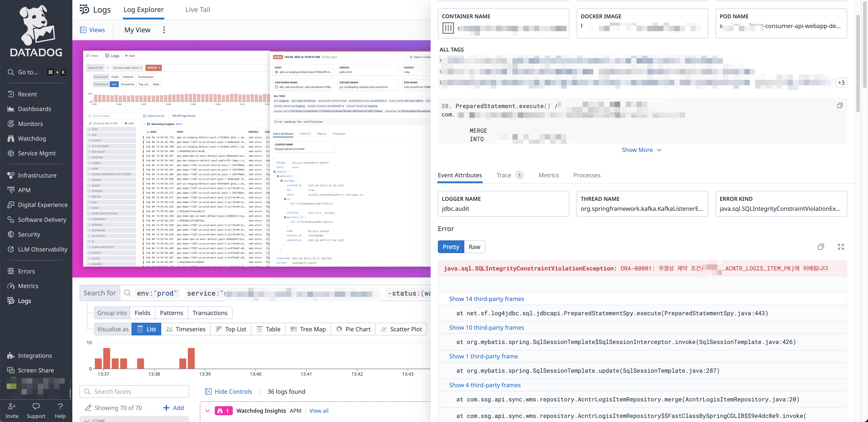868x422 pixels.
Task: Click the Search facets field
Action: (134, 391)
